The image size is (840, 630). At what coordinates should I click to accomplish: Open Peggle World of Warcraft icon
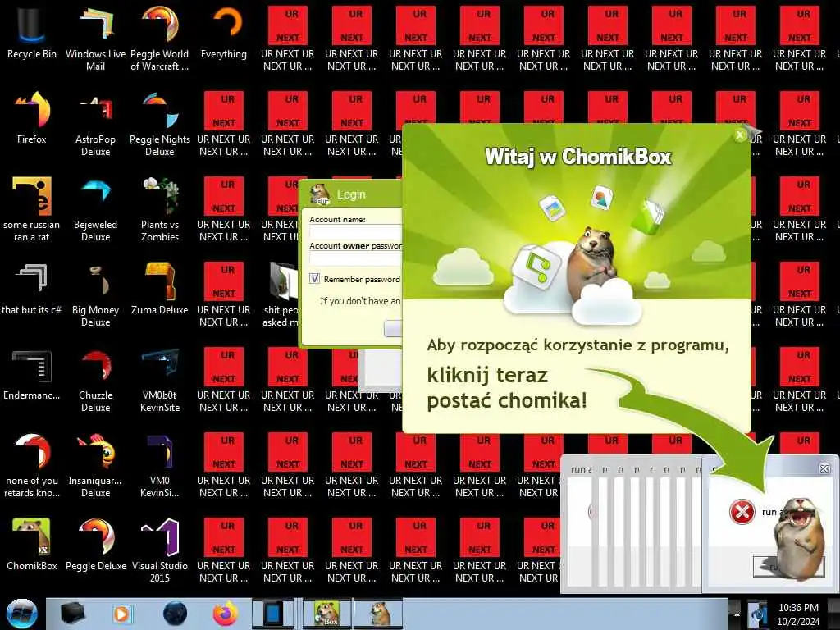[160, 38]
